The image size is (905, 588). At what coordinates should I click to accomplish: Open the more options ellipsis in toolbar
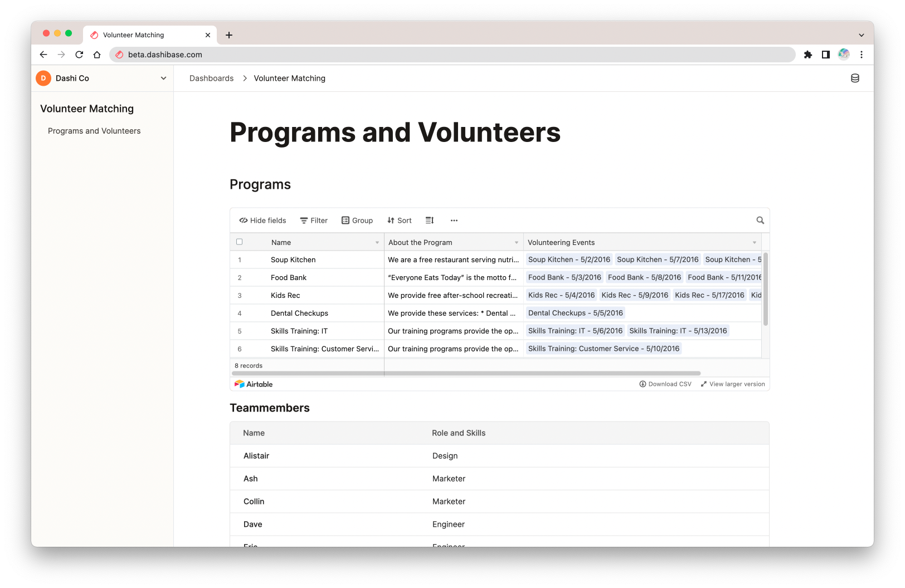pyautogui.click(x=454, y=220)
